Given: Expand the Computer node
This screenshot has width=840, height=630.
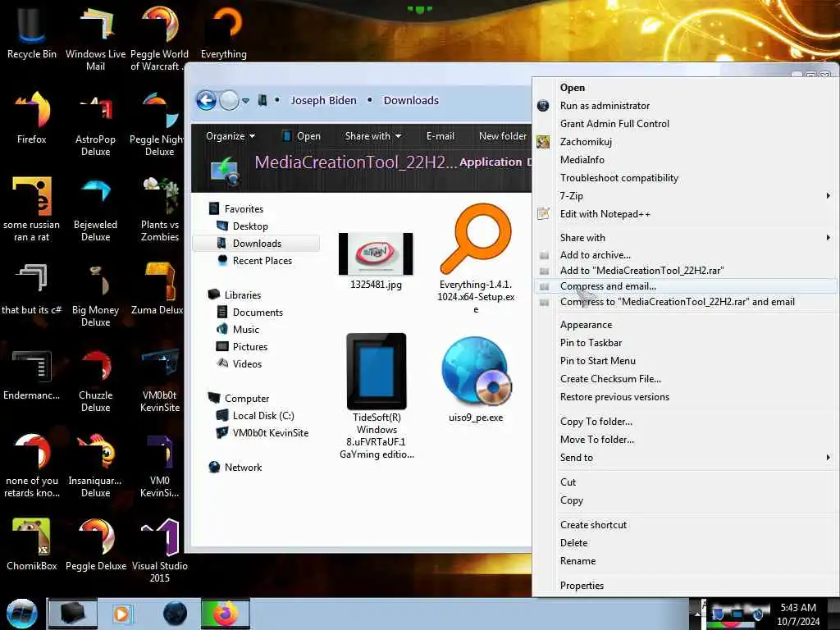Looking at the screenshot, I should pyautogui.click(x=246, y=399).
